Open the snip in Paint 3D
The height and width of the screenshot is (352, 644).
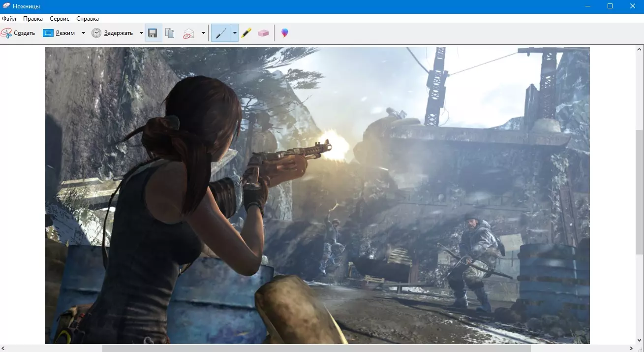pyautogui.click(x=284, y=33)
